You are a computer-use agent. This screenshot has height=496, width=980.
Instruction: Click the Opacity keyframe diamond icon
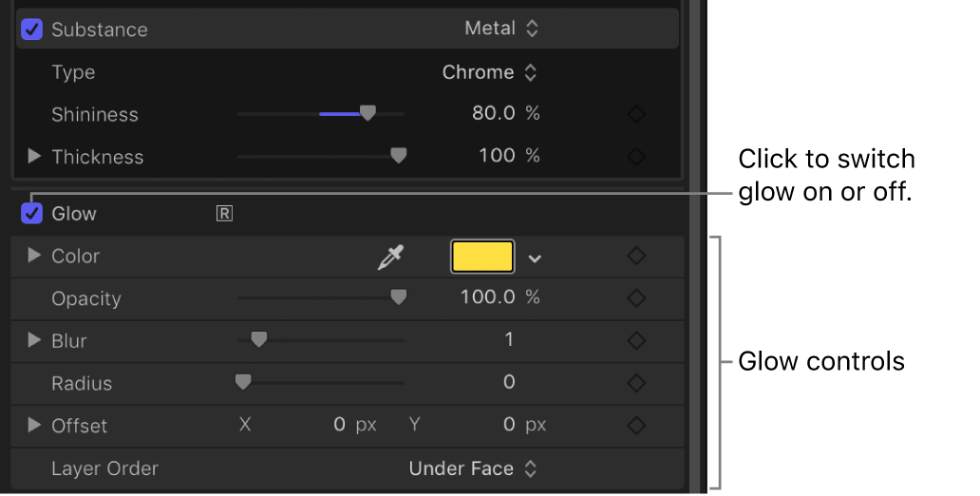636,298
